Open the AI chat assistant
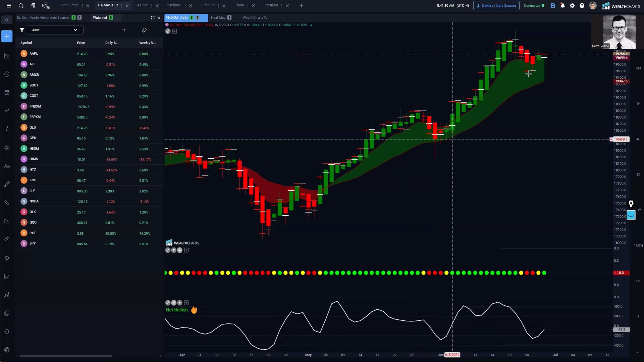644x362 pixels. [46, 6]
